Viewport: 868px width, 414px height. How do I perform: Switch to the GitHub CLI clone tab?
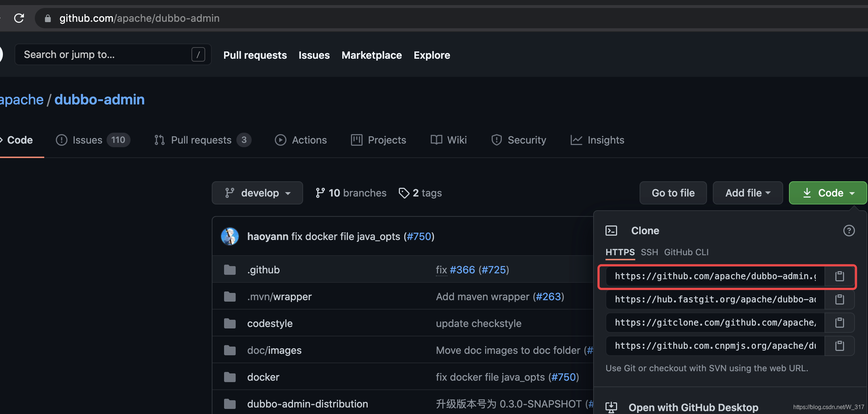coord(686,252)
